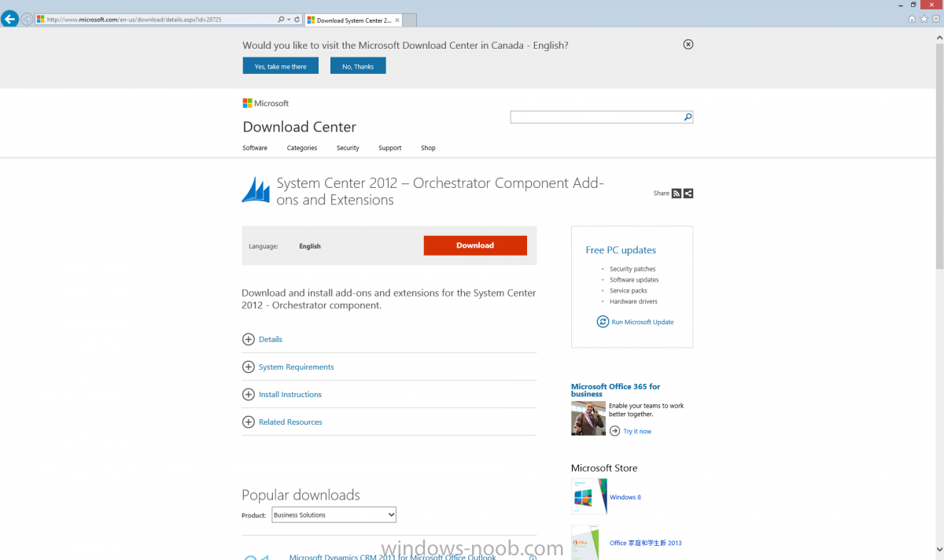Open the address bar dropdown arrow
The image size is (944, 560).
coord(289,20)
